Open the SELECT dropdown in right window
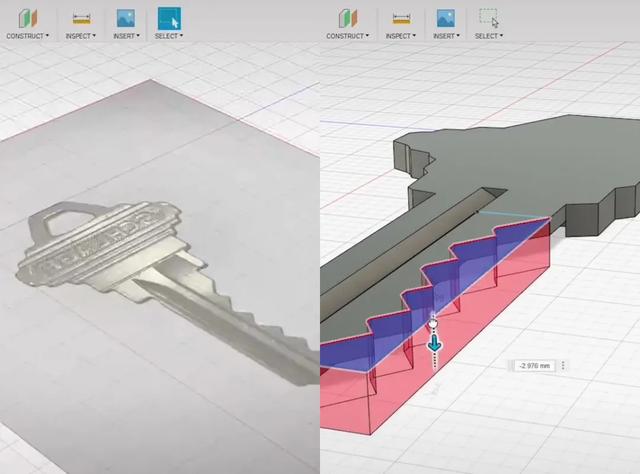This screenshot has width=640, height=474. tap(489, 36)
